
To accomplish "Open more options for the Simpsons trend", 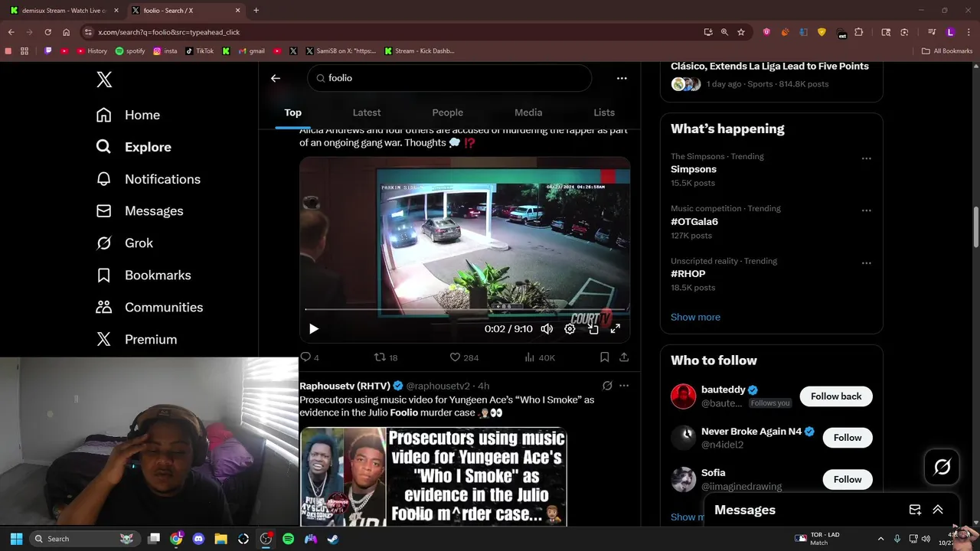I will click(866, 158).
